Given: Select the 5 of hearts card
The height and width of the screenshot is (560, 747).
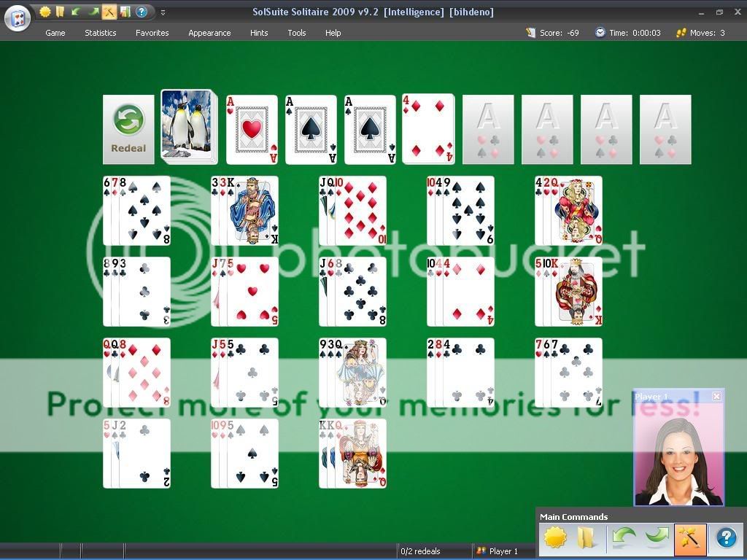Looking at the screenshot, I should pos(252,292).
